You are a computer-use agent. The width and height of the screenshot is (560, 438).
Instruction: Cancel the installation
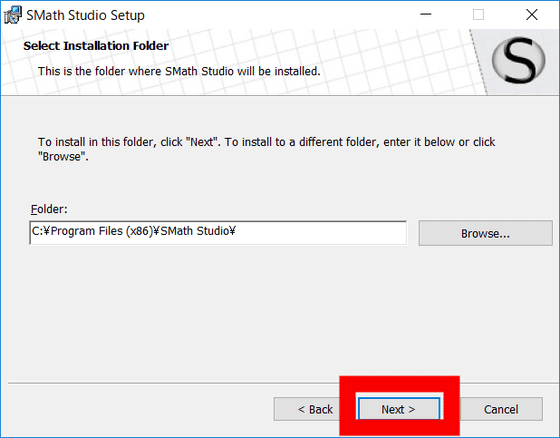coord(501,409)
